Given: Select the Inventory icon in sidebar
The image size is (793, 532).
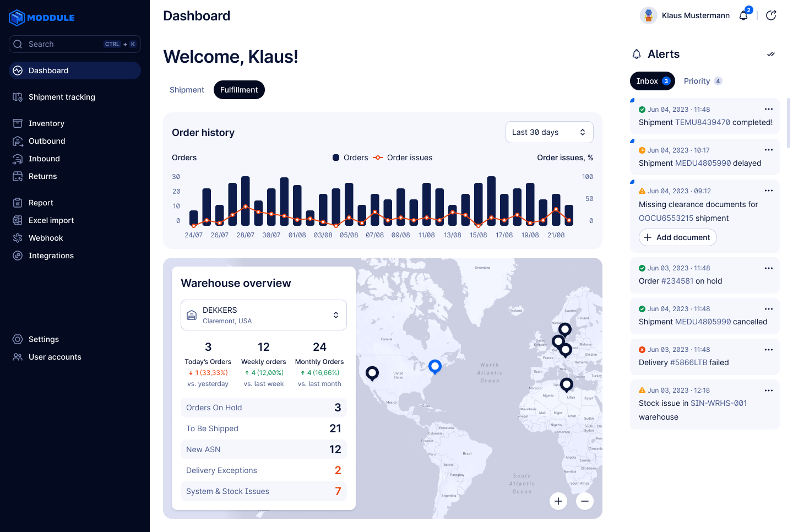Looking at the screenshot, I should click(x=17, y=123).
